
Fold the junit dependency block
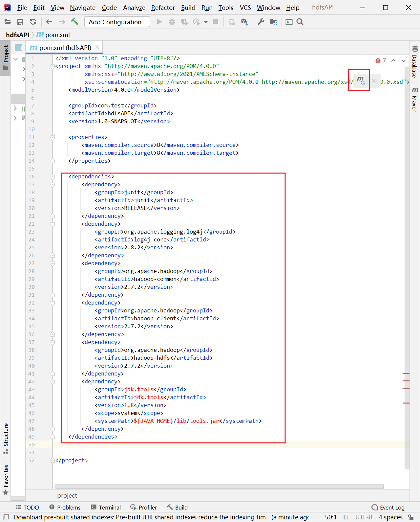click(x=52, y=185)
